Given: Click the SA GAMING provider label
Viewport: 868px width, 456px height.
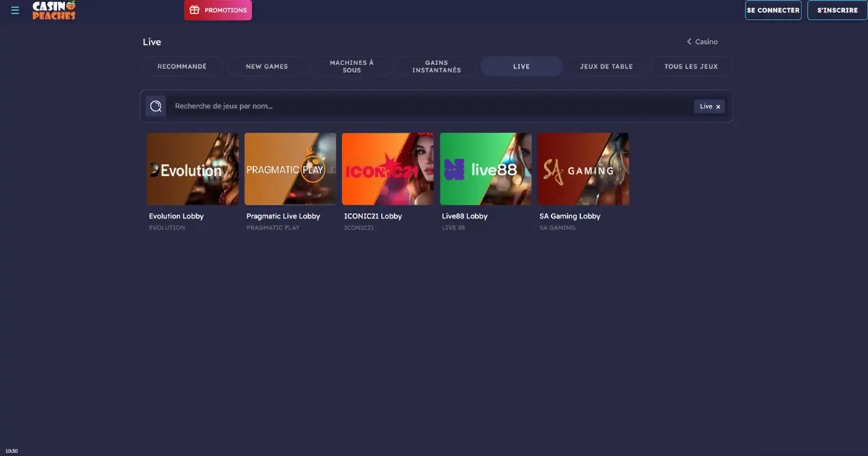Looking at the screenshot, I should [x=558, y=228].
